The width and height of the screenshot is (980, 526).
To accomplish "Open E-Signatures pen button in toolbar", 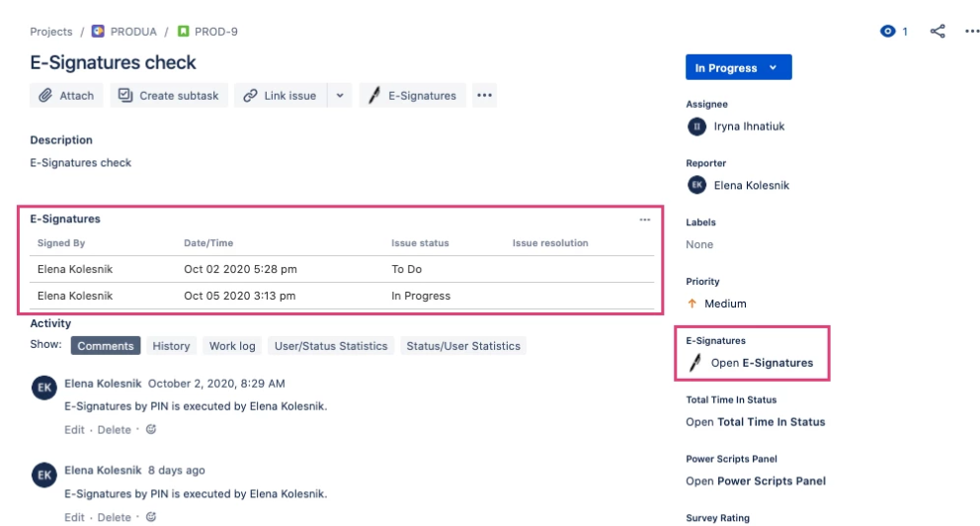I will [x=413, y=96].
